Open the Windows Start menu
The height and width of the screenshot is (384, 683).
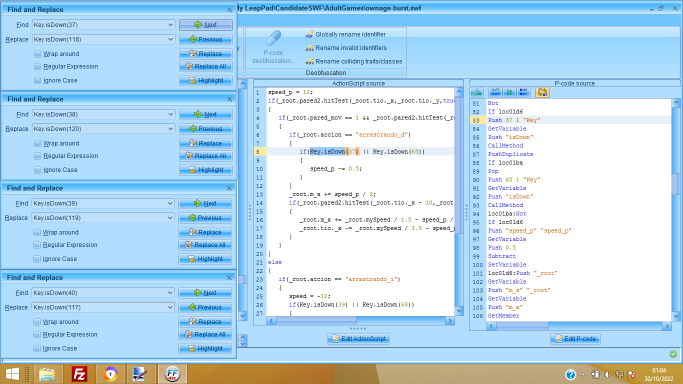[x=12, y=374]
